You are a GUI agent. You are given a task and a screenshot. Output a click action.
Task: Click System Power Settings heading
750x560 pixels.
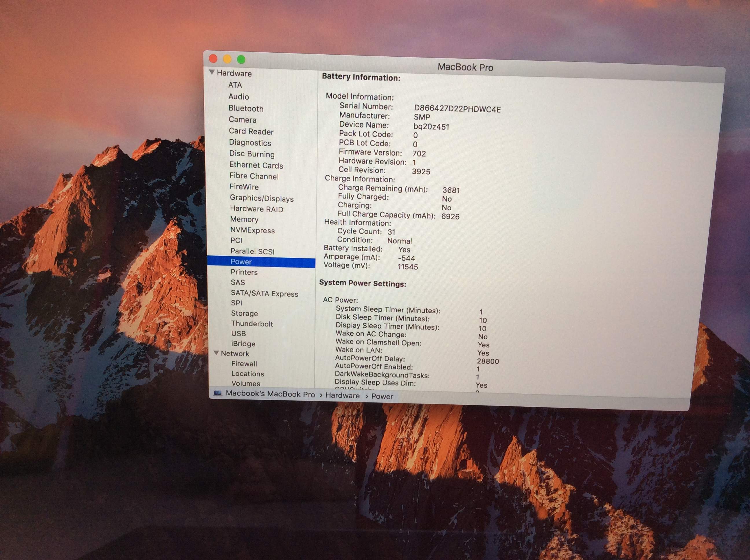pyautogui.click(x=363, y=283)
